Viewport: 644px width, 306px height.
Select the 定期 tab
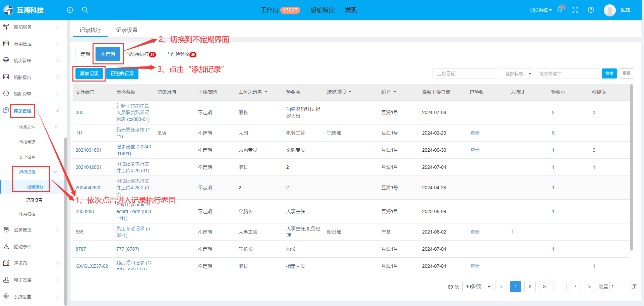pyautogui.click(x=85, y=54)
